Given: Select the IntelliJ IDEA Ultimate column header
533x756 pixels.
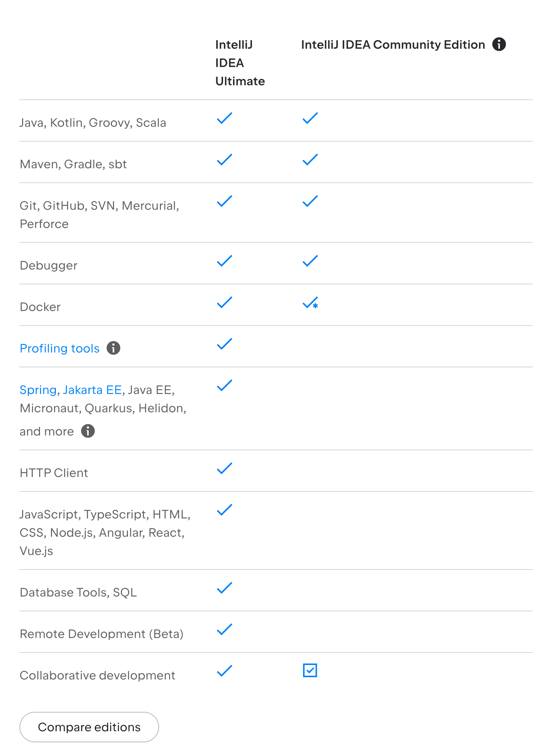Looking at the screenshot, I should [x=240, y=63].
